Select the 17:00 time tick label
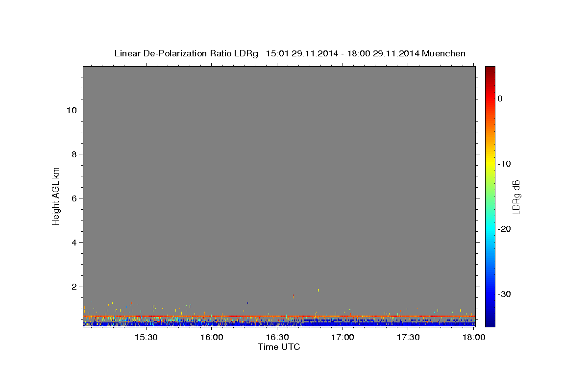 click(x=343, y=338)
